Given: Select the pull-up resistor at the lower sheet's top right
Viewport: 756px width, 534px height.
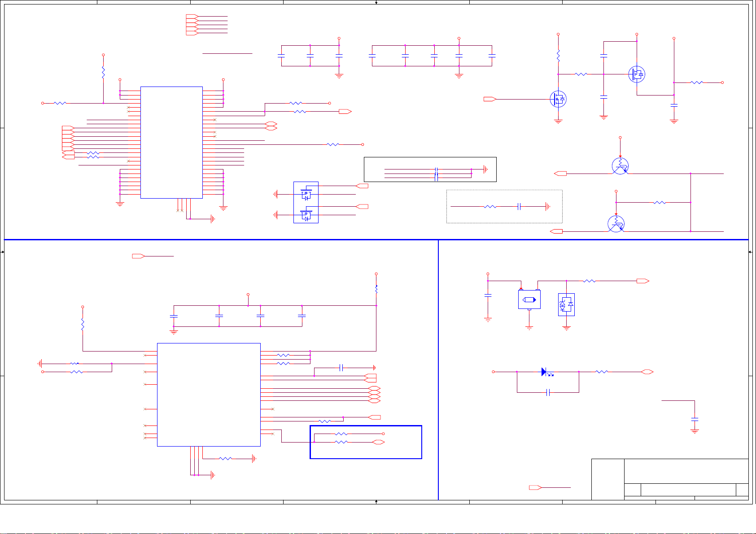Looking at the screenshot, I should 376,289.
